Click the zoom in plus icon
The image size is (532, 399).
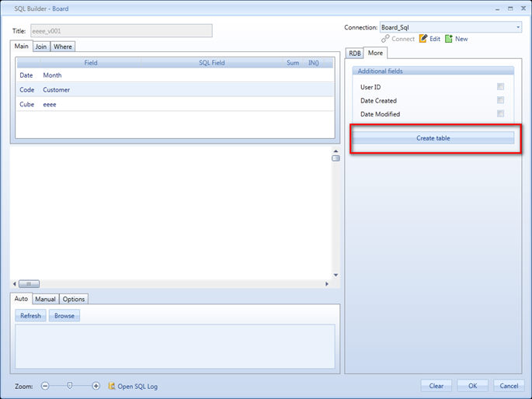(x=96, y=386)
